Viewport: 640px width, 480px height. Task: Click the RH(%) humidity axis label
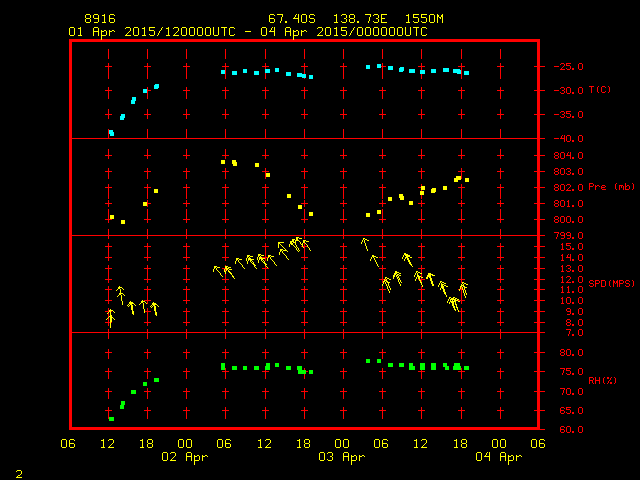pos(600,380)
